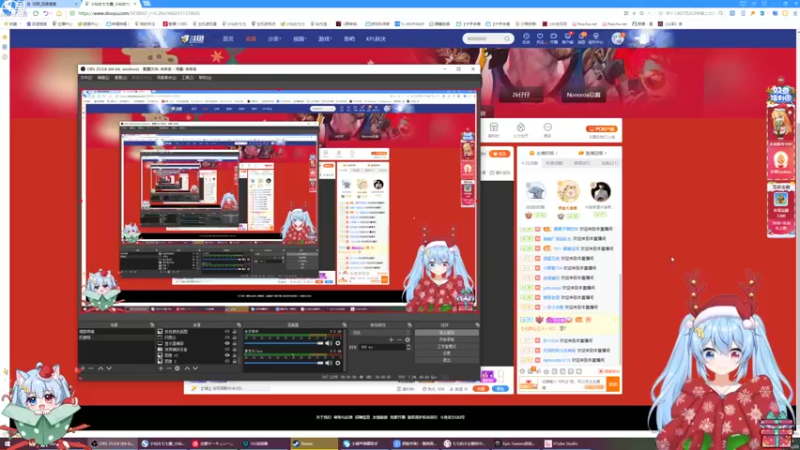
Task: Open watch history icon in Douyu header
Action: click(x=526, y=38)
